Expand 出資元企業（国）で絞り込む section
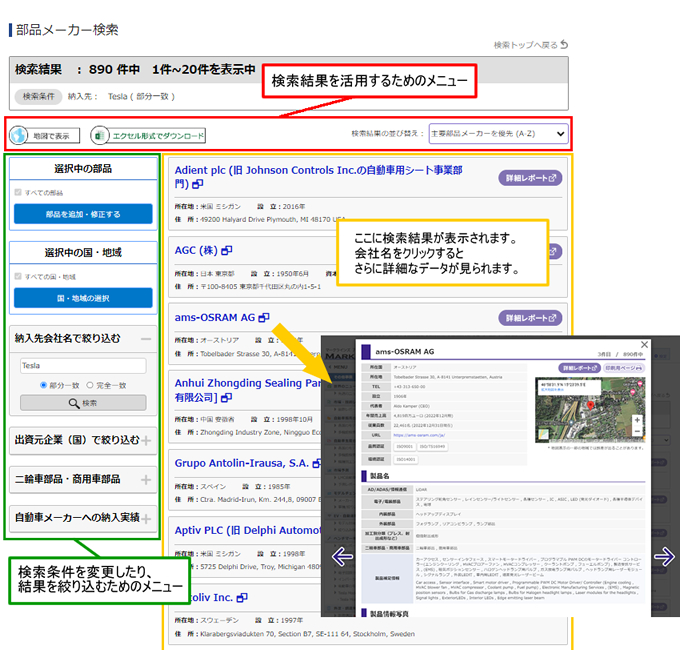This screenshot has height=650, width=680. (x=146, y=440)
